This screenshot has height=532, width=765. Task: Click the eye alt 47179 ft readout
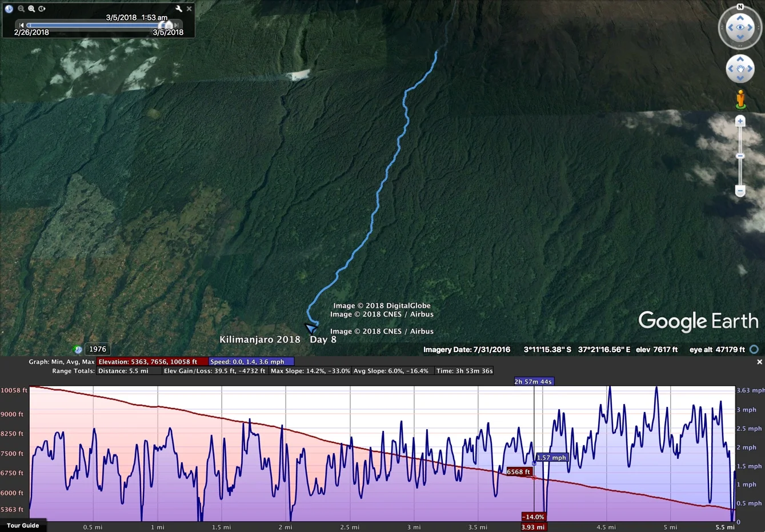(717, 349)
